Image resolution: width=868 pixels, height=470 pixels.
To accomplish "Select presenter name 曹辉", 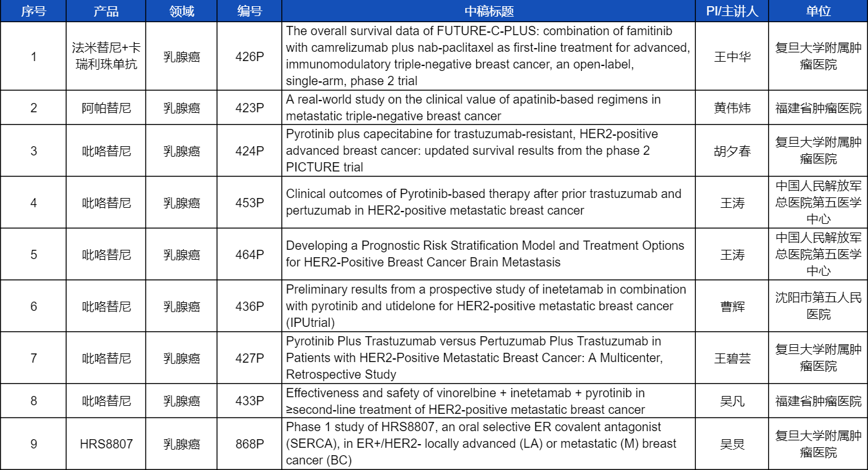I will [x=732, y=306].
